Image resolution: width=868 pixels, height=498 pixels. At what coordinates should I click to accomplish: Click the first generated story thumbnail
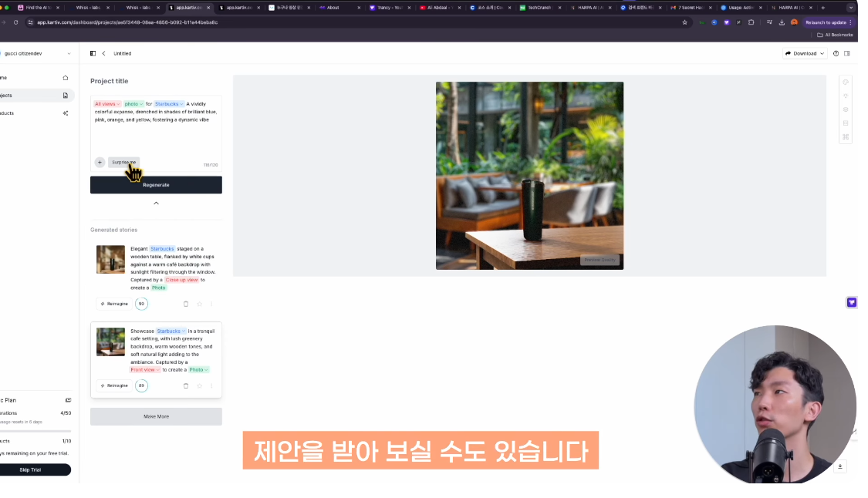pyautogui.click(x=110, y=260)
